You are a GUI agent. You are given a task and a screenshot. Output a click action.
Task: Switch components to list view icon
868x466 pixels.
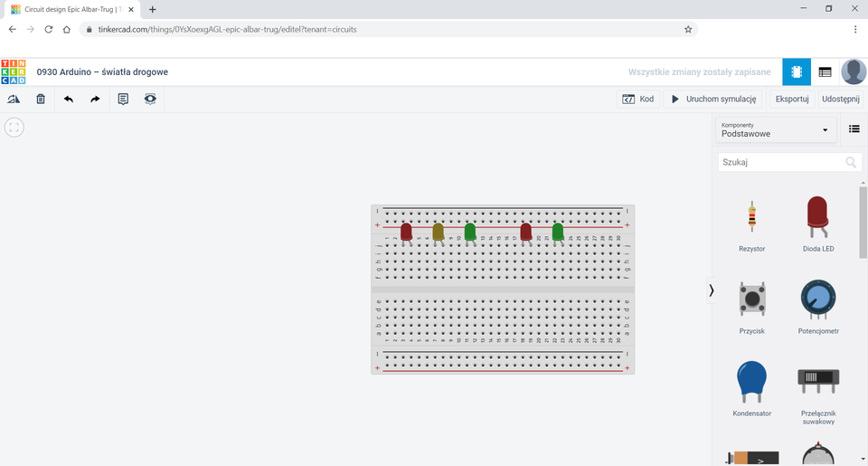[854, 129]
